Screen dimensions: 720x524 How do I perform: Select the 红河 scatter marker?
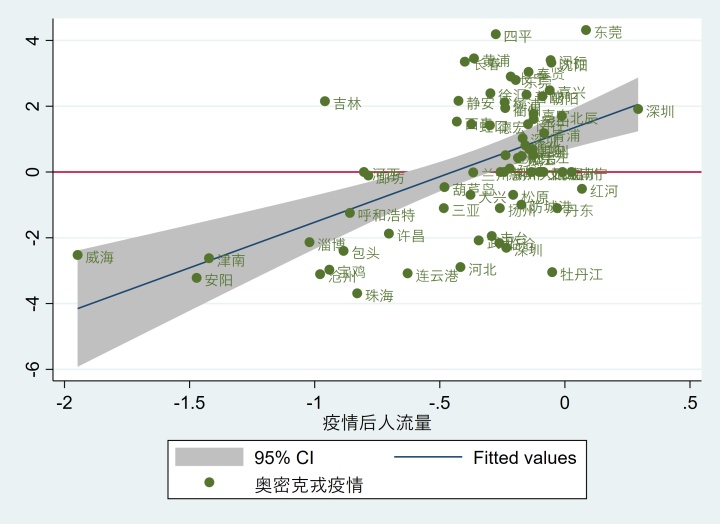pyautogui.click(x=582, y=189)
